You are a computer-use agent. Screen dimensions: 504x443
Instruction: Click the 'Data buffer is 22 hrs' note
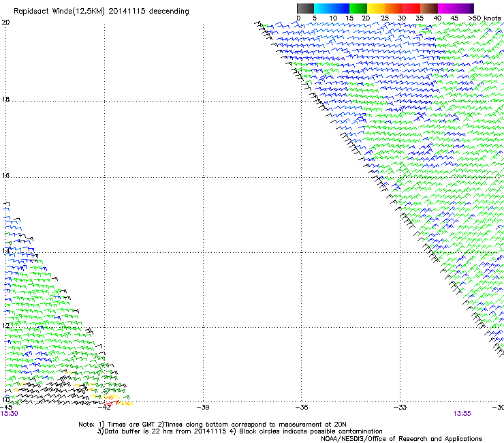coord(240,431)
